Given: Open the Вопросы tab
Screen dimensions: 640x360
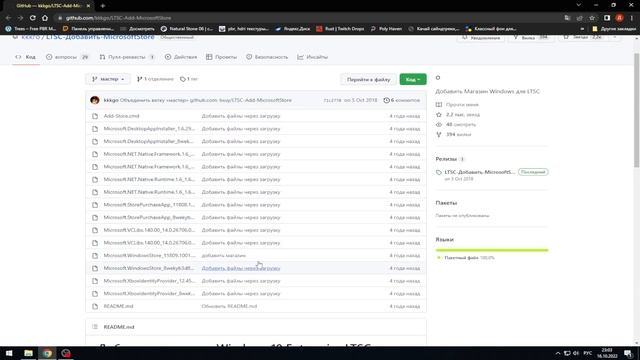Looking at the screenshot, I should [x=67, y=57].
